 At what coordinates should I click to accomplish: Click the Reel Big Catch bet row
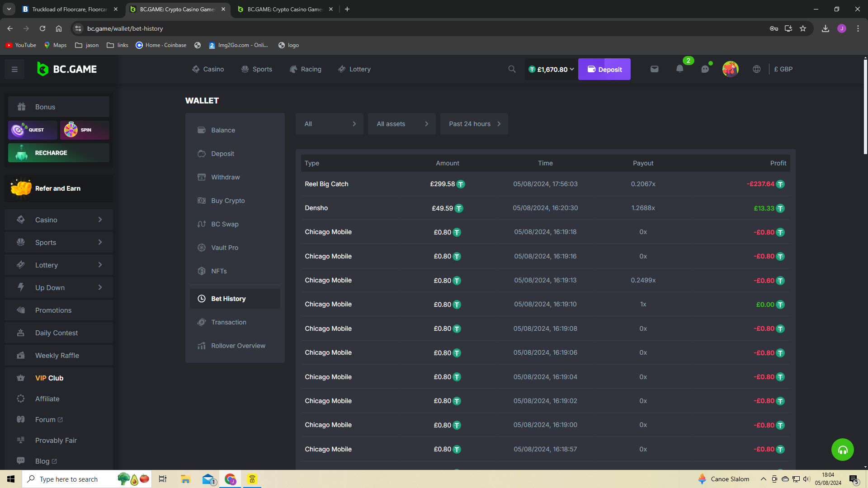tap(545, 184)
